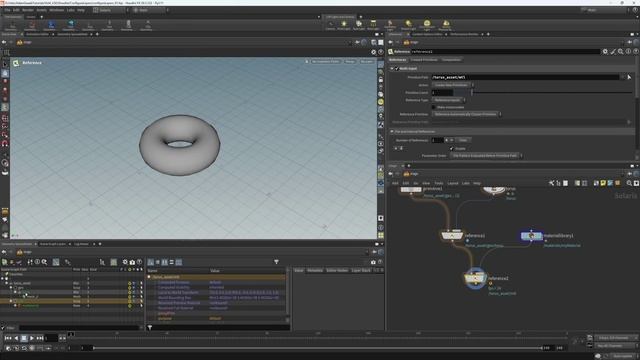Click the yellow dome light shelf icon

pyautogui.click(x=427, y=25)
